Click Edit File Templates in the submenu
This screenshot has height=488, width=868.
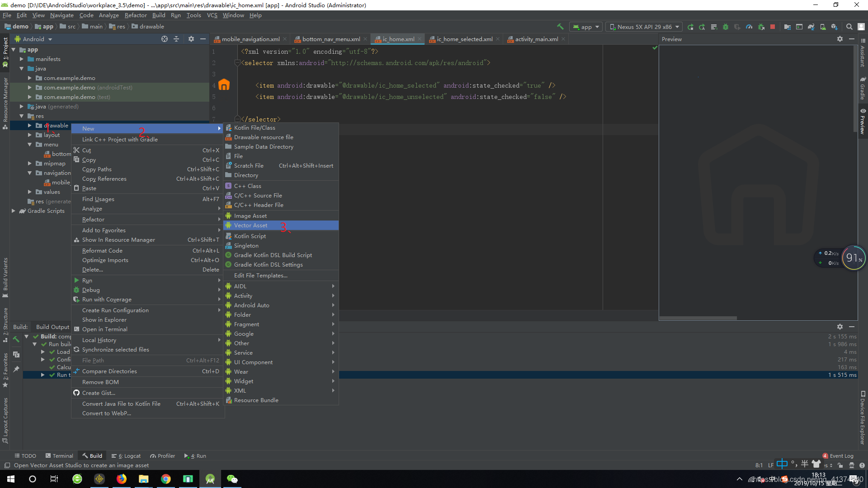(261, 275)
